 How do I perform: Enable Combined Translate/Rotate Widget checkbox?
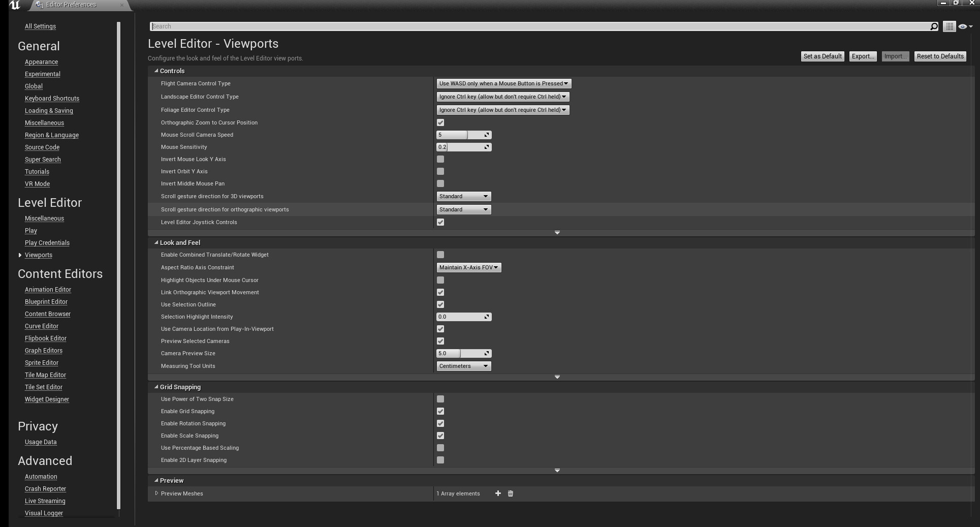pos(440,255)
